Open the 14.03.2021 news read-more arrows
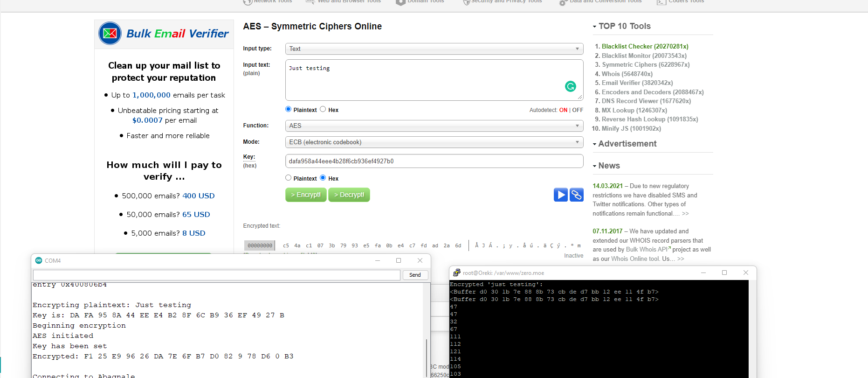This screenshot has width=868, height=378. 685,213
